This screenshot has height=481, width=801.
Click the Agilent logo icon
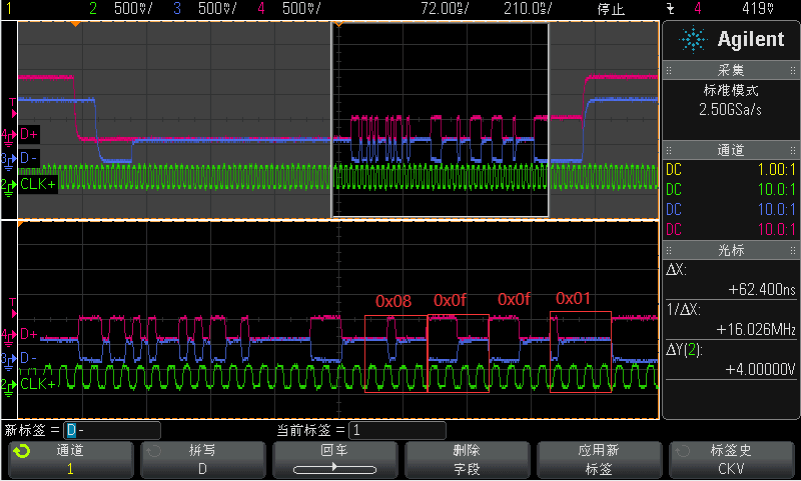point(691,40)
